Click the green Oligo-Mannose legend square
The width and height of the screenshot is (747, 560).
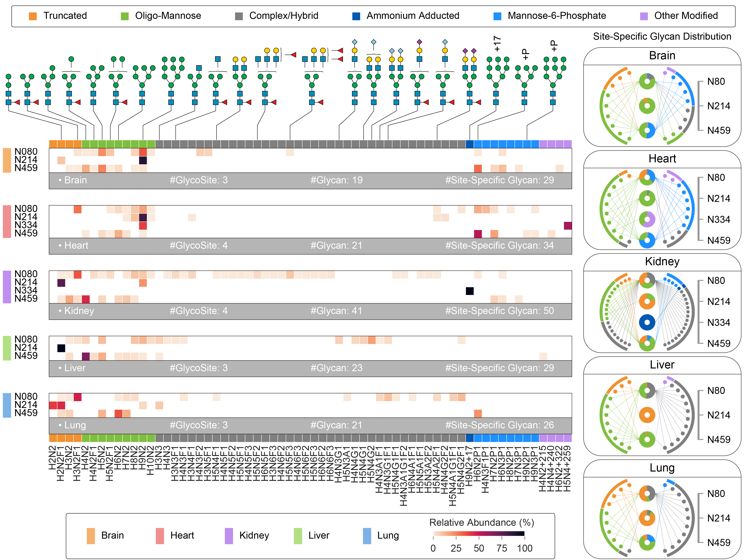pyautogui.click(x=125, y=16)
